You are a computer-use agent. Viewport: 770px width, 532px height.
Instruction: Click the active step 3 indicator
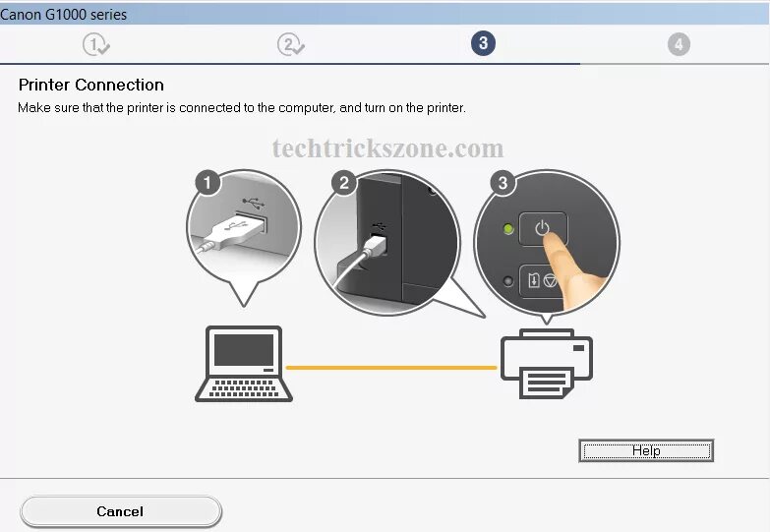pos(483,43)
